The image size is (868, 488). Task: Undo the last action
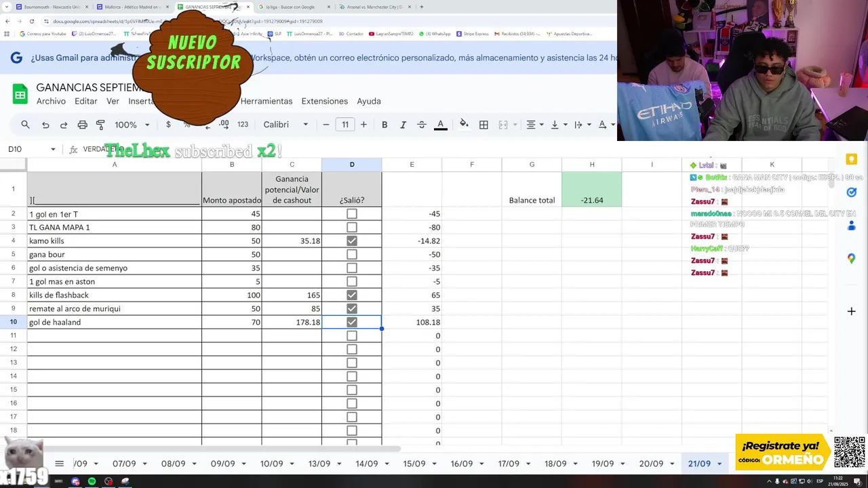[45, 125]
